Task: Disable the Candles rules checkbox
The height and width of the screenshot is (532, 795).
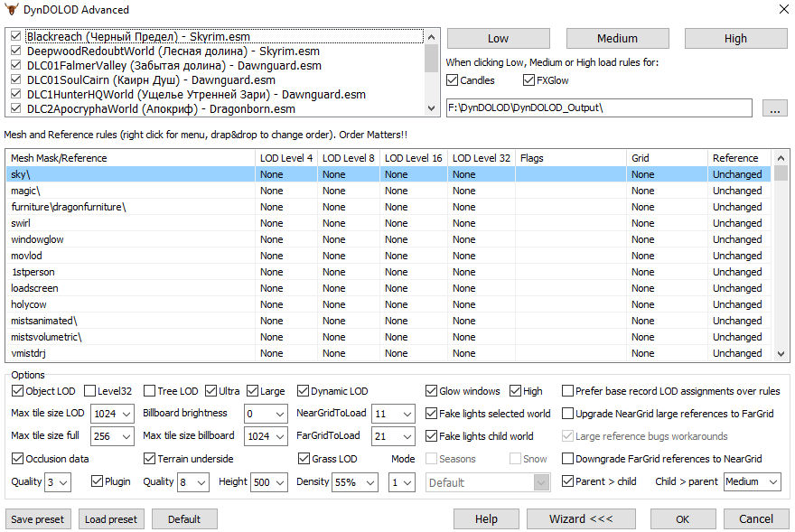Action: coord(453,80)
